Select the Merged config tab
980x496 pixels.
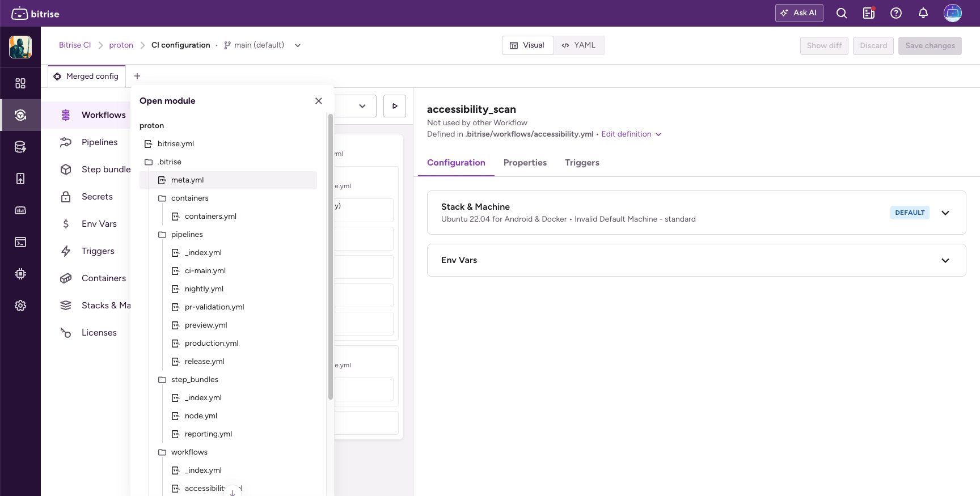[87, 77]
